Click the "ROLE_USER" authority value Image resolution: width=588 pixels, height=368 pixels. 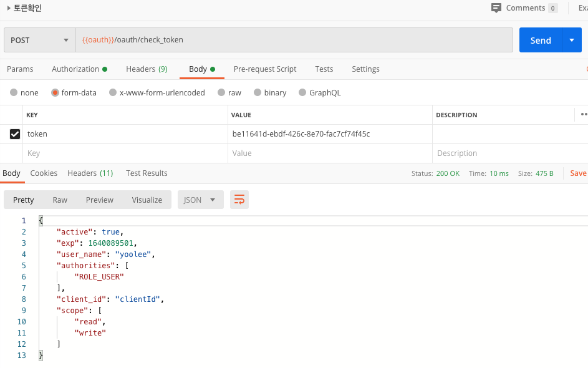click(x=99, y=277)
